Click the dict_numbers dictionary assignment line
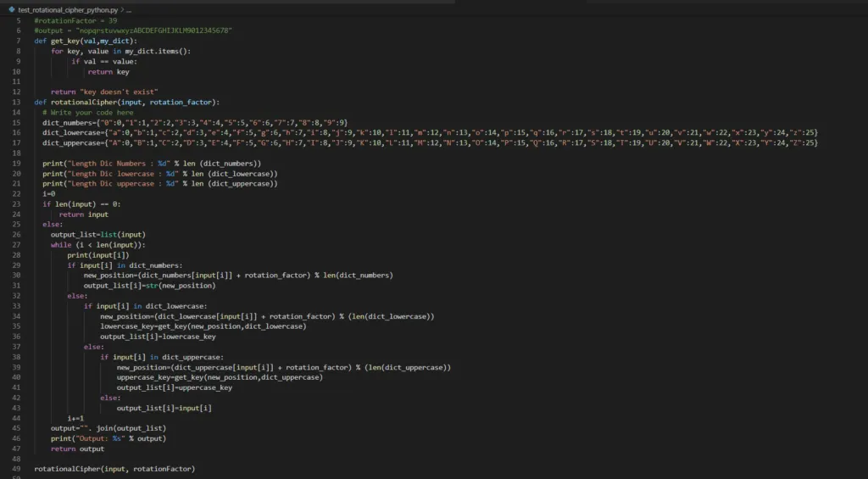This screenshot has width=868, height=479. [195, 122]
